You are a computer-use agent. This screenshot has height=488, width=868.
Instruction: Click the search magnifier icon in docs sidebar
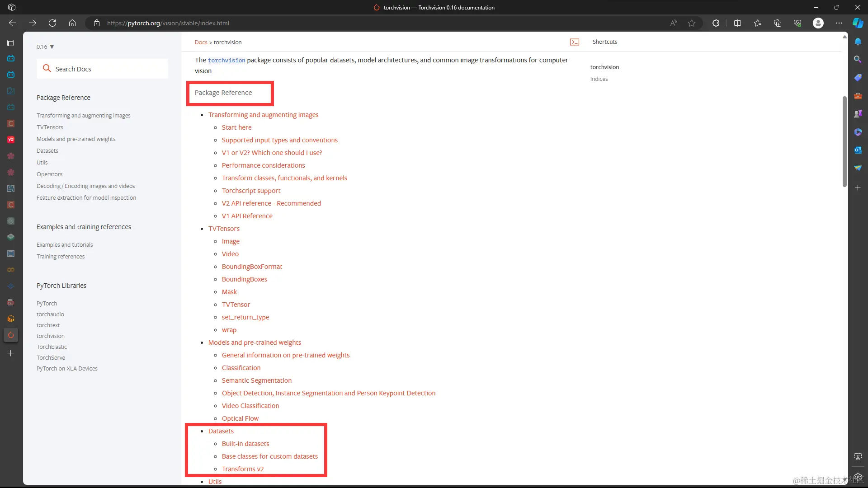47,68
